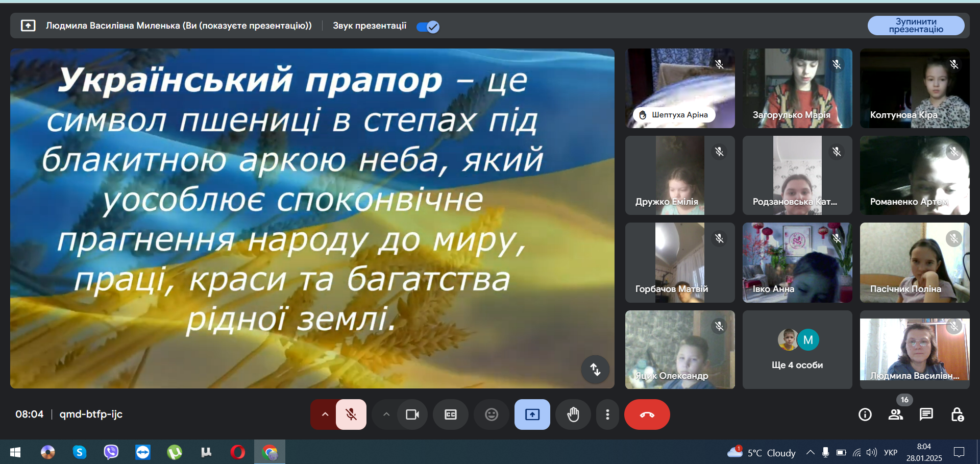Open host controls lock icon
980x464 pixels.
[958, 414]
